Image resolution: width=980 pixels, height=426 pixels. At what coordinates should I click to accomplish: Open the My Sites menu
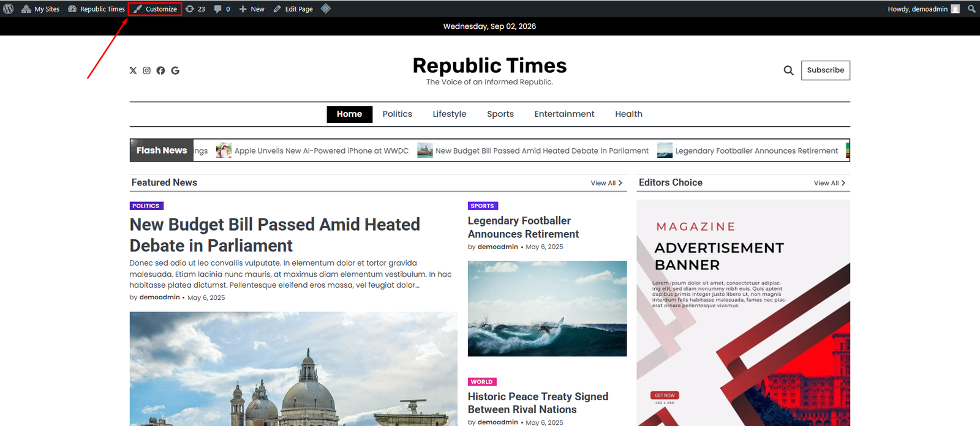pos(40,9)
